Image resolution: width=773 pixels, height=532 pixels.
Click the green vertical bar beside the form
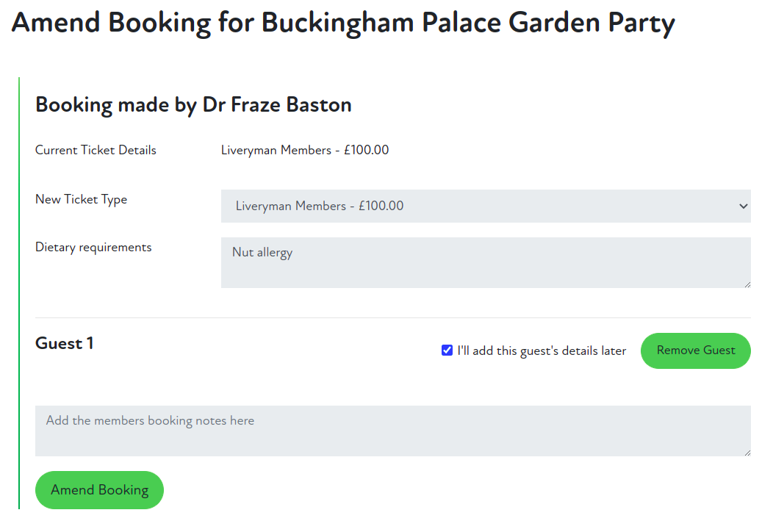click(19, 294)
